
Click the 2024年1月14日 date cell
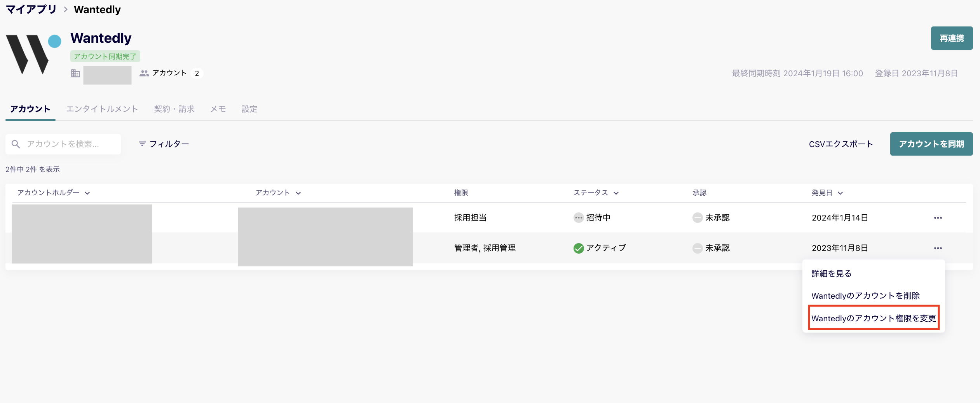pyautogui.click(x=840, y=218)
